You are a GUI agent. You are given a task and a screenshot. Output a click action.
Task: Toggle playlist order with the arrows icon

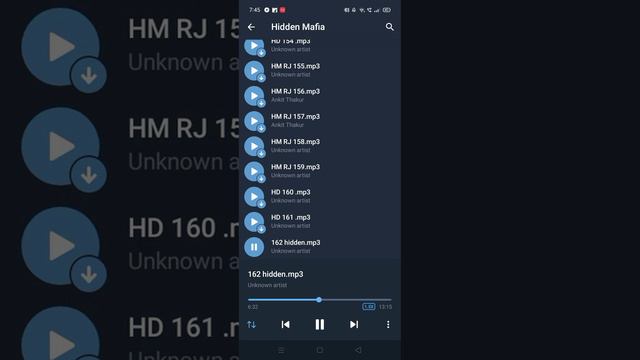click(251, 324)
